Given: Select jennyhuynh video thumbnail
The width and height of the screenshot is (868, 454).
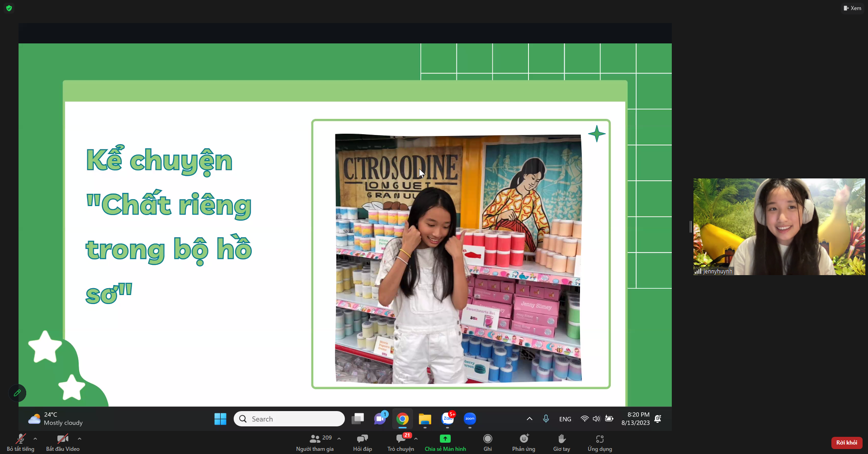Looking at the screenshot, I should click(779, 227).
